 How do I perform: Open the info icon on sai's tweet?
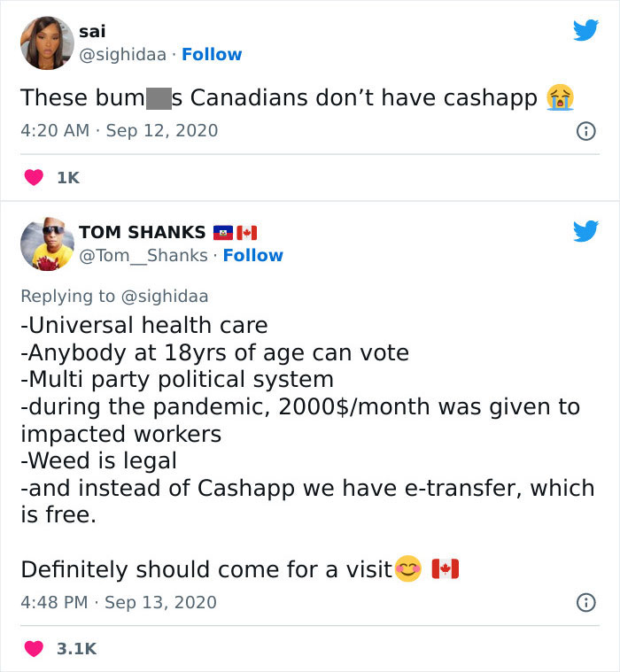[x=585, y=131]
